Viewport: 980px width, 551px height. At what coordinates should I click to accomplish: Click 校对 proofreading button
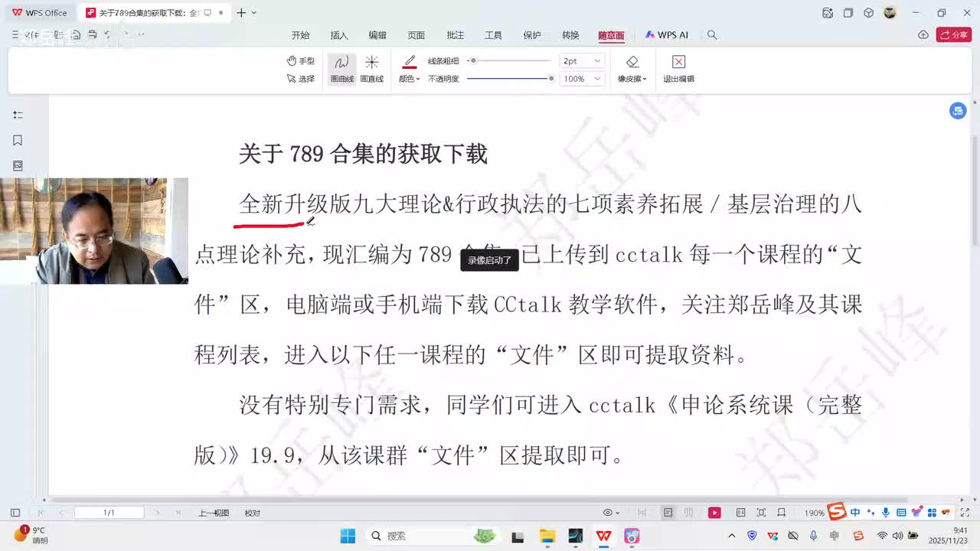tap(253, 513)
